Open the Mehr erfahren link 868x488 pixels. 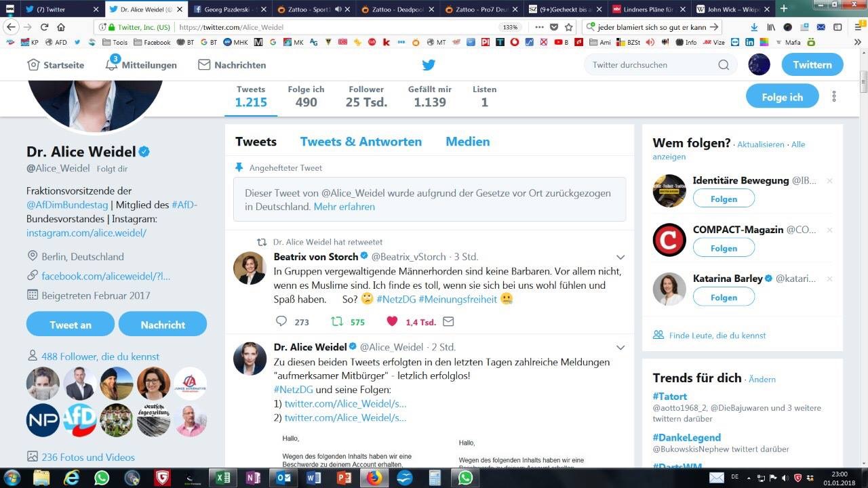[x=344, y=207]
